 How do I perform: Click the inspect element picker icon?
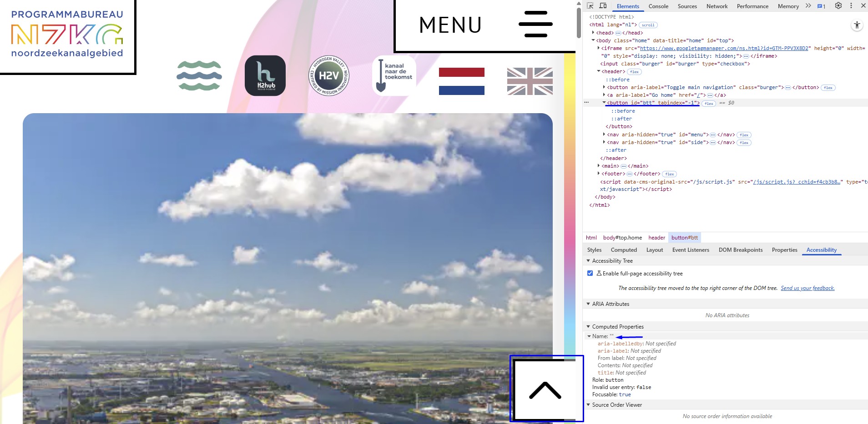(x=590, y=6)
